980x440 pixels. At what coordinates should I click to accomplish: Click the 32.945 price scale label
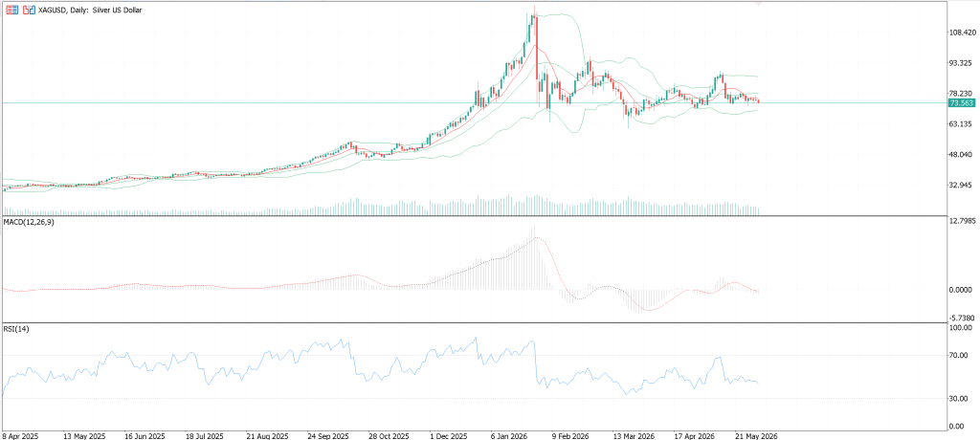[x=961, y=186]
